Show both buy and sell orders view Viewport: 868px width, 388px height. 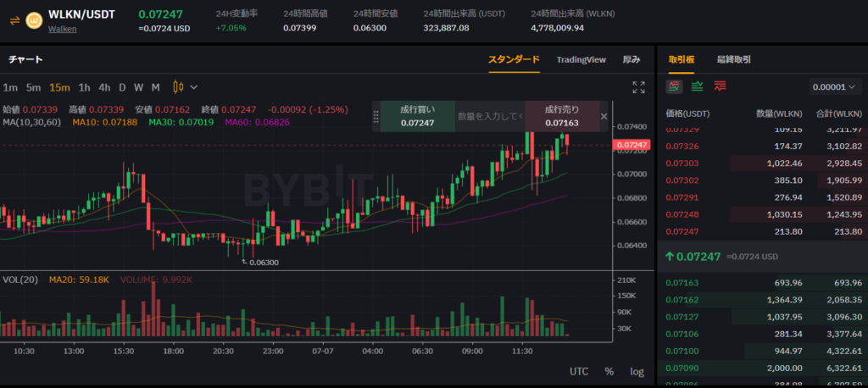click(x=674, y=86)
